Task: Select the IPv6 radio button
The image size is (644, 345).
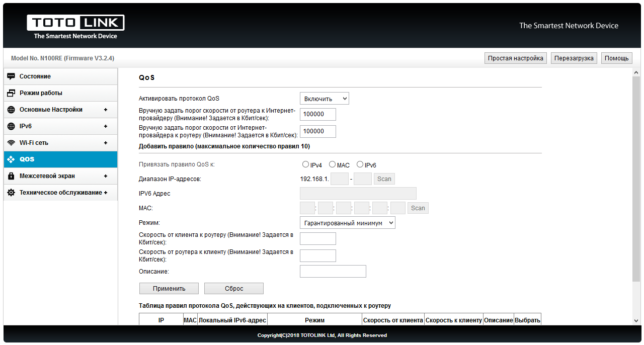Action: (x=360, y=164)
